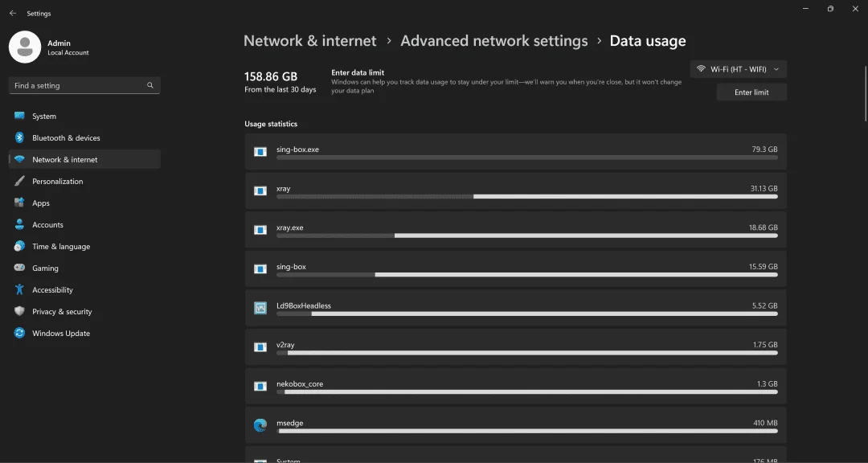868x463 pixels.
Task: Click the Enter data limit heading
Action: coord(358,72)
